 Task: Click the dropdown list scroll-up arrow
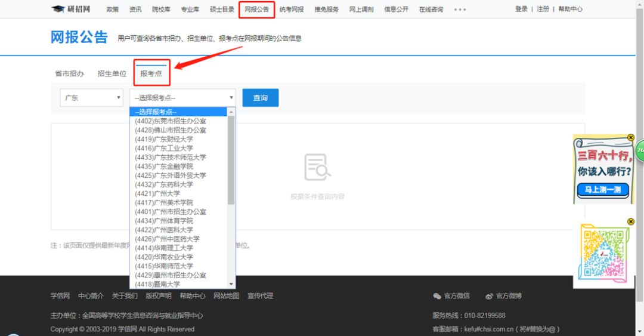[x=231, y=112]
